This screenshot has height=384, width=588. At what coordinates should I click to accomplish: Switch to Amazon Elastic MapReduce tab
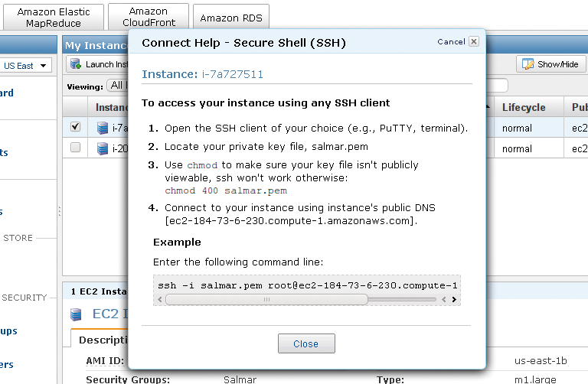(54, 18)
